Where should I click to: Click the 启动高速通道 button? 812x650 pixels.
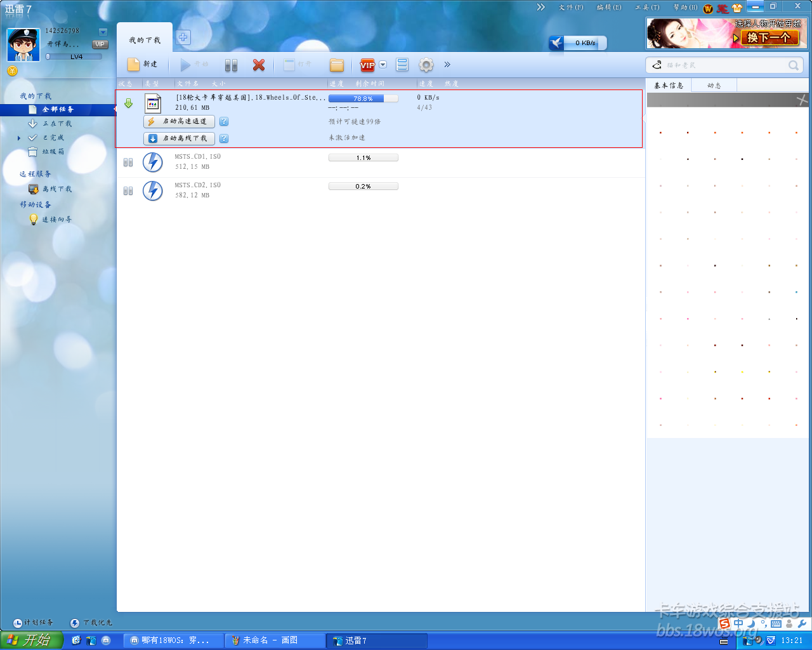click(x=180, y=121)
